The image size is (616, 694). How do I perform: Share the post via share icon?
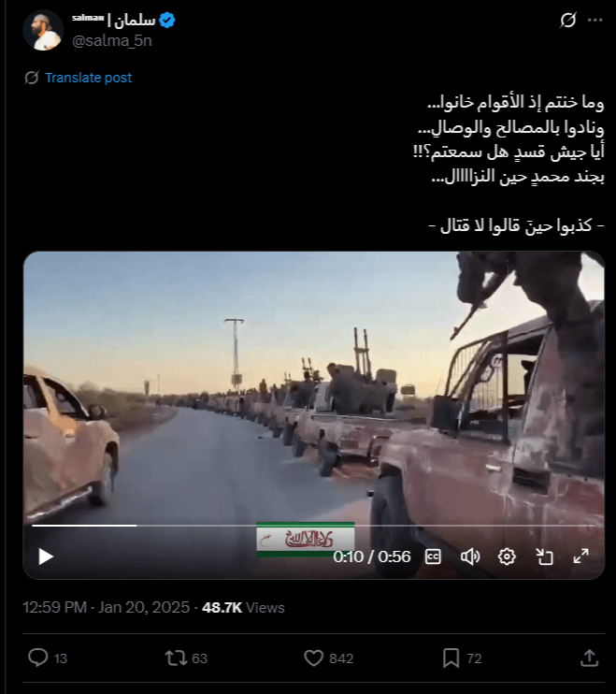[x=589, y=658]
